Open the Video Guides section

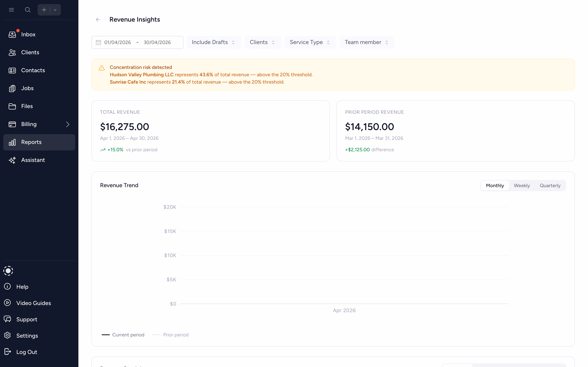pyautogui.click(x=33, y=303)
